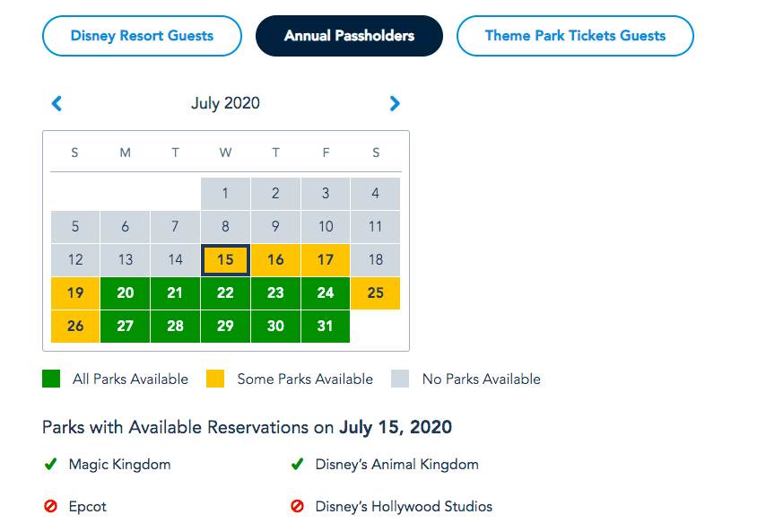Click green All Parks Available legend swatch
Viewport: 766px width, 532px height.
[x=51, y=379]
